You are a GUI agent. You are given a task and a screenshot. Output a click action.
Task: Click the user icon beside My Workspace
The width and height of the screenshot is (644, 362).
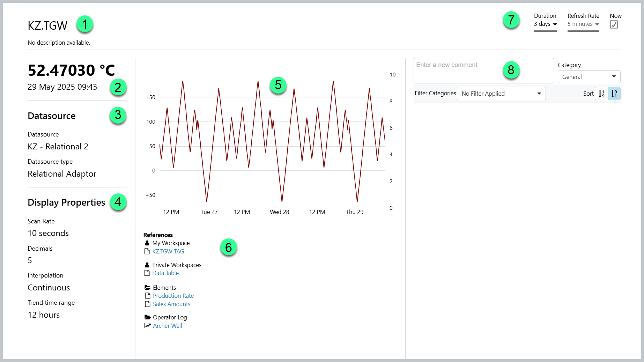147,243
